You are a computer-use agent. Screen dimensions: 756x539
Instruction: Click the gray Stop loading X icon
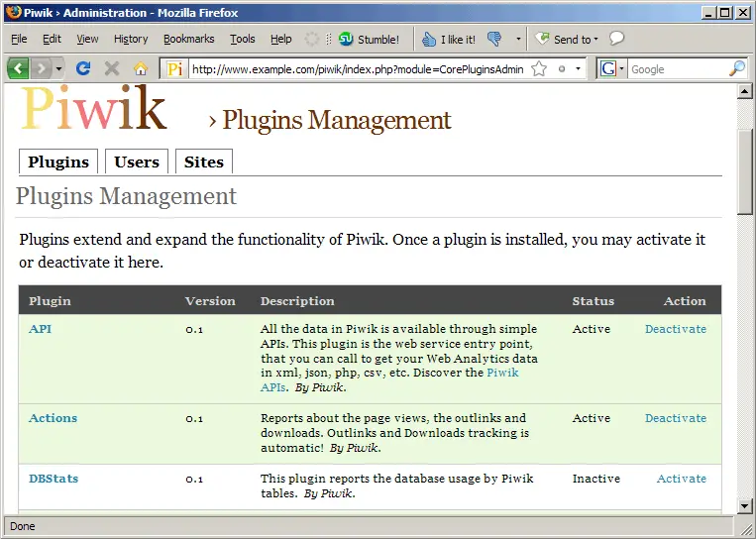tap(111, 69)
